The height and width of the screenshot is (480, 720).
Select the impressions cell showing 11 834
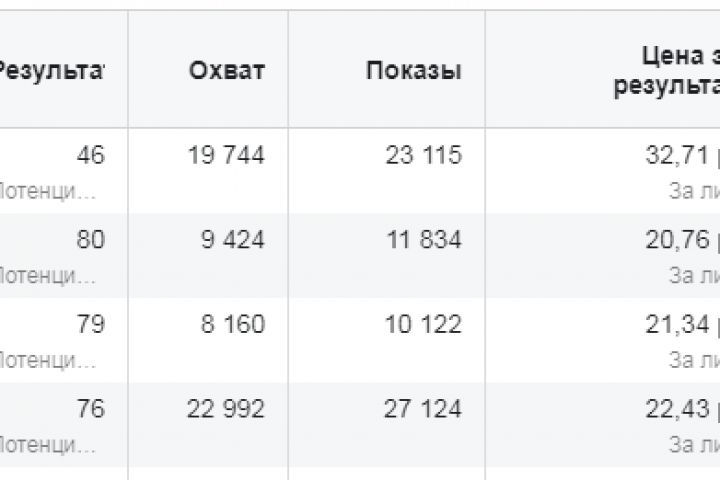(424, 240)
